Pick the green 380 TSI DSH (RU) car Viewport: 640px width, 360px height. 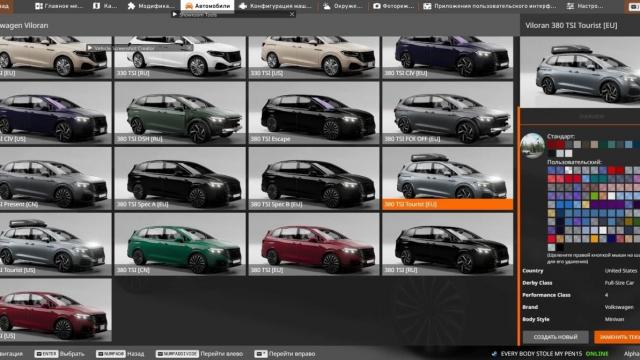(180, 113)
